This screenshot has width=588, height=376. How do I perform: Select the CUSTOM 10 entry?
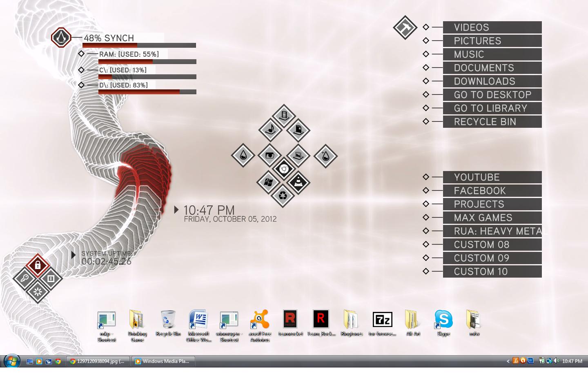(x=492, y=271)
